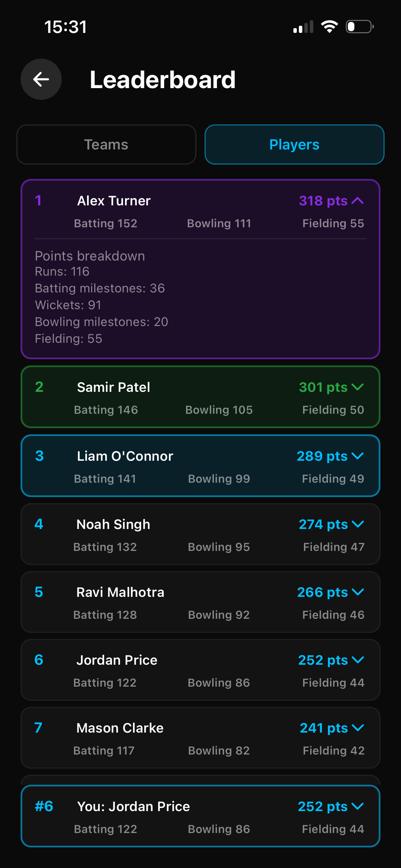Tap the cellular signal bars icon
Viewport: 401px width, 868px height.
[303, 27]
